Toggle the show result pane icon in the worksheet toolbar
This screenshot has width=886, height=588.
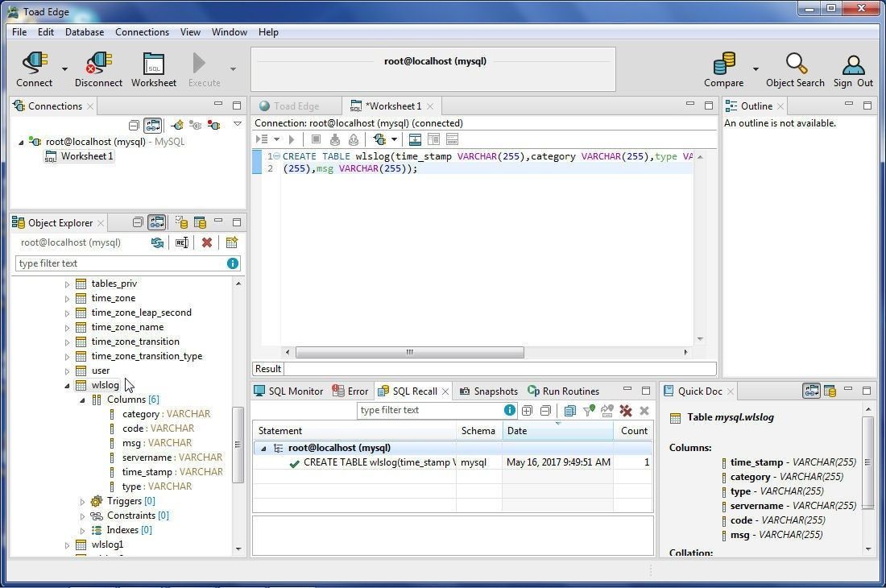coord(415,139)
